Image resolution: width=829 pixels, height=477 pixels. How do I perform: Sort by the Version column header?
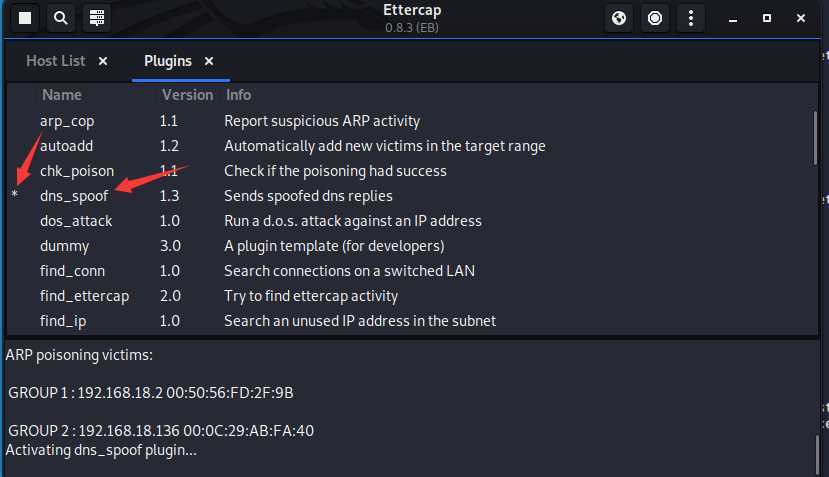coord(187,95)
